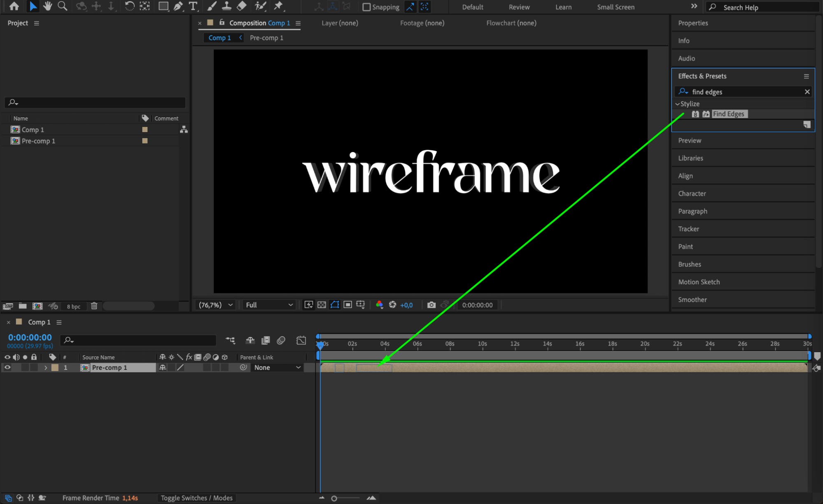823x504 pixels.
Task: Clear the find edges search field
Action: pos(807,92)
